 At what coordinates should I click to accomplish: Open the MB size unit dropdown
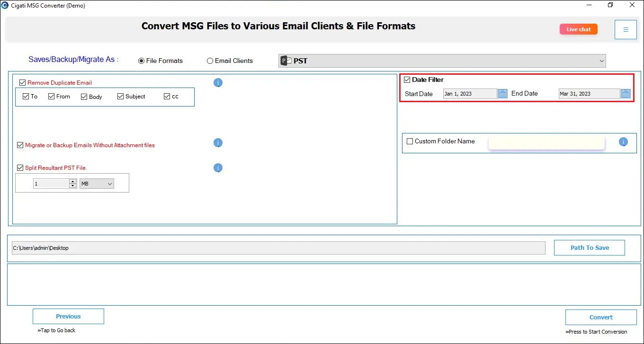97,184
